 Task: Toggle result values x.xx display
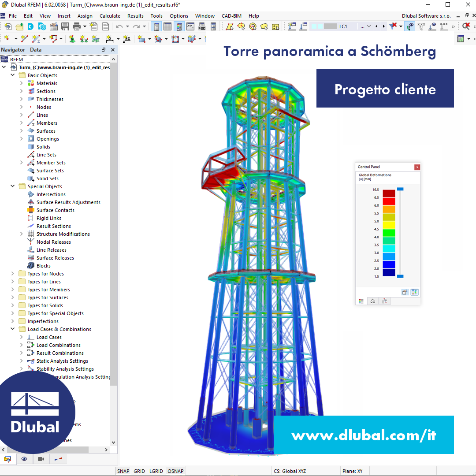point(421,26)
